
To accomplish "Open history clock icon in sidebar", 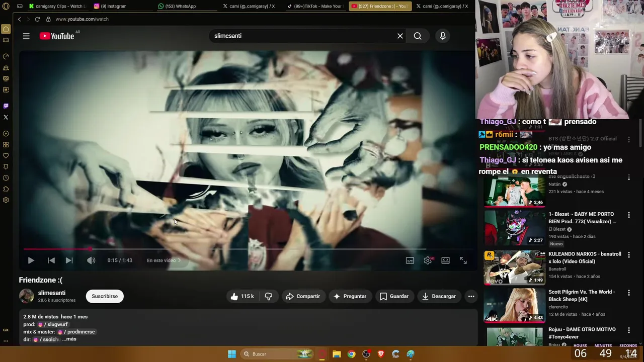I will (x=6, y=178).
